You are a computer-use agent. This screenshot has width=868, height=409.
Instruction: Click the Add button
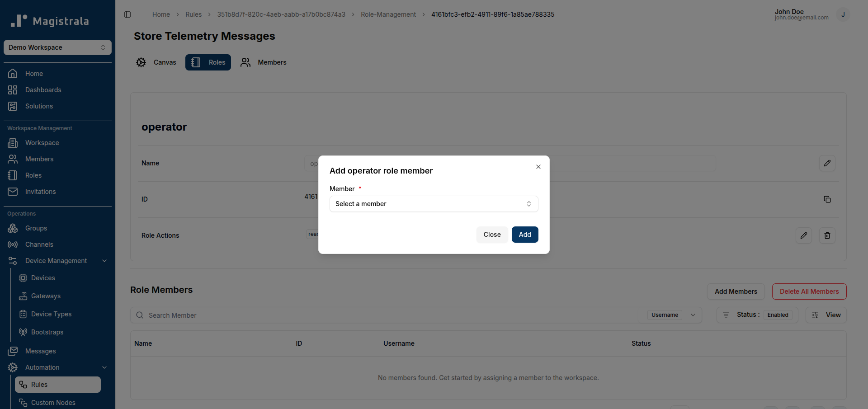[x=524, y=235]
